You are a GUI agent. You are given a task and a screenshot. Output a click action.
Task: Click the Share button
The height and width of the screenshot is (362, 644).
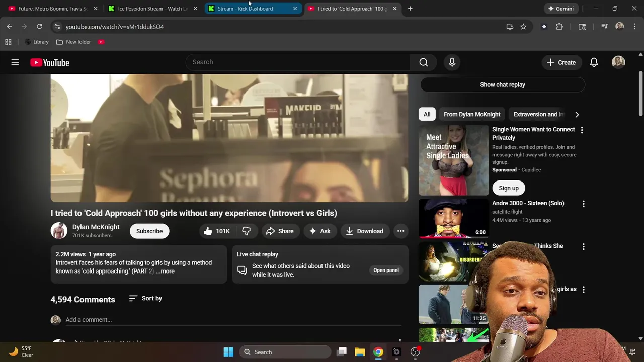(280, 231)
